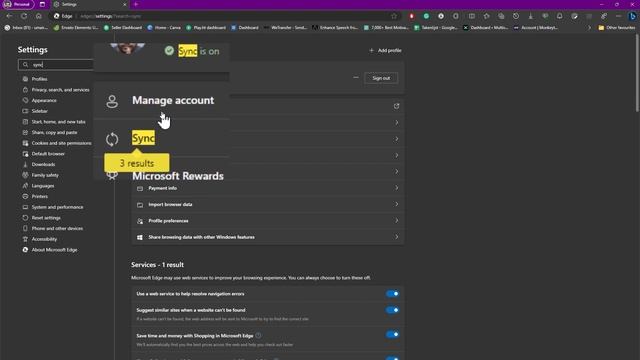Open the Other favourites folder
The height and width of the screenshot is (360, 640).
[x=617, y=28]
